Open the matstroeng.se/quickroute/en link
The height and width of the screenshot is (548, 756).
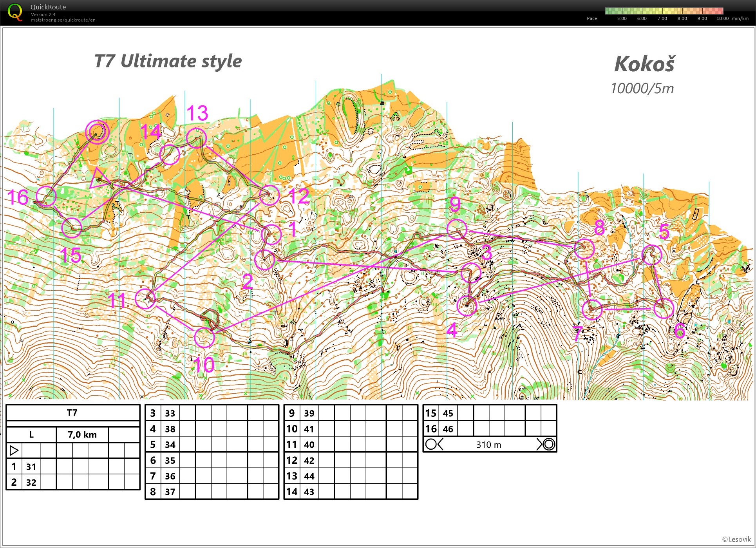(x=63, y=20)
